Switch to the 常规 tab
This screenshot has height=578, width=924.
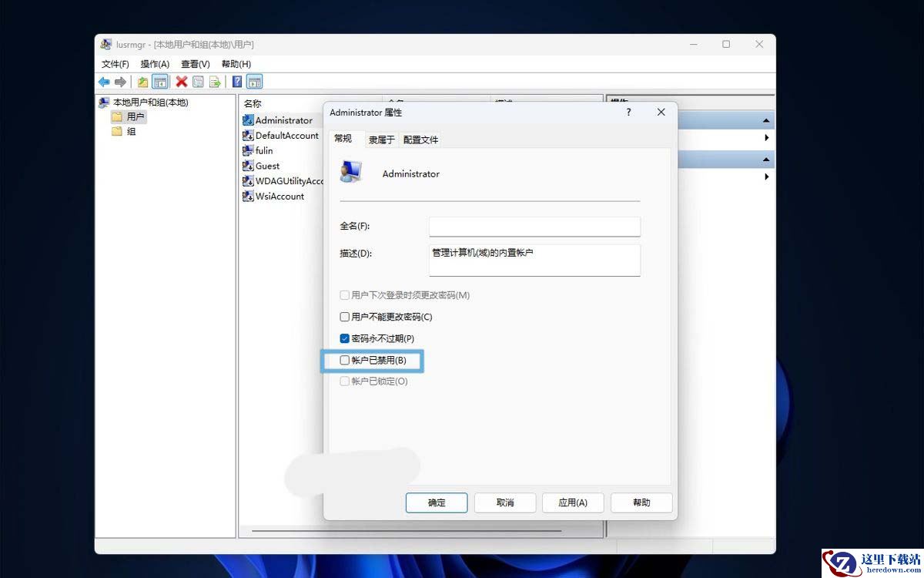coord(343,138)
